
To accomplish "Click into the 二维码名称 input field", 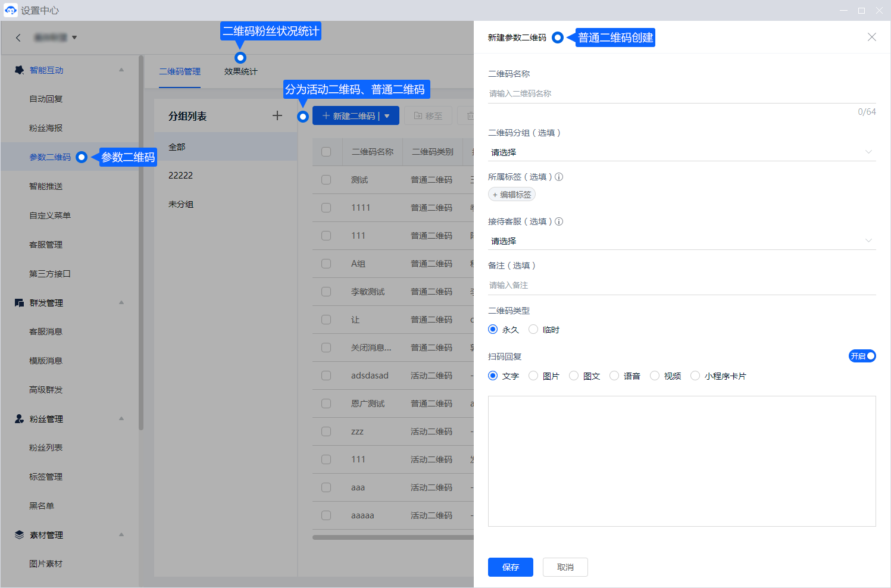I will coord(681,93).
